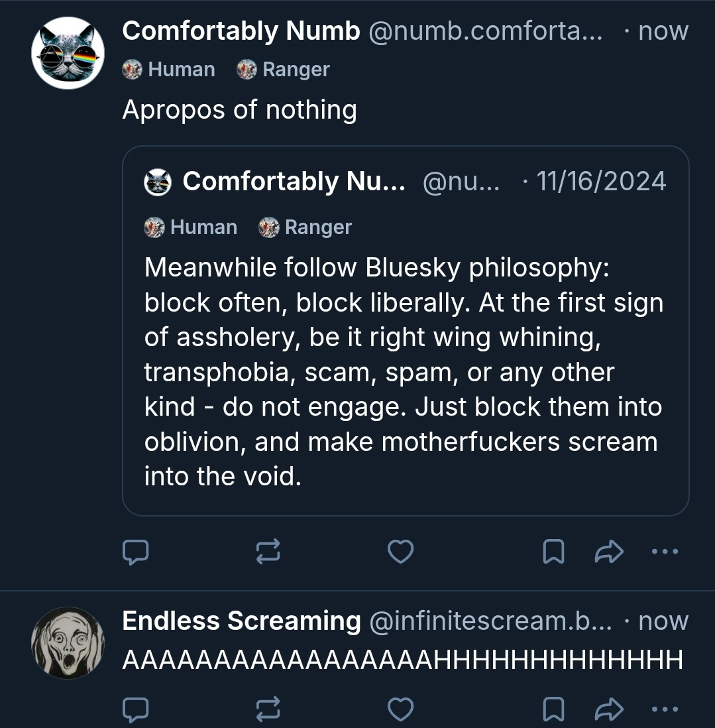715x728 pixels.
Task: Open the quoted post from 11/16/2024
Action: (404, 371)
